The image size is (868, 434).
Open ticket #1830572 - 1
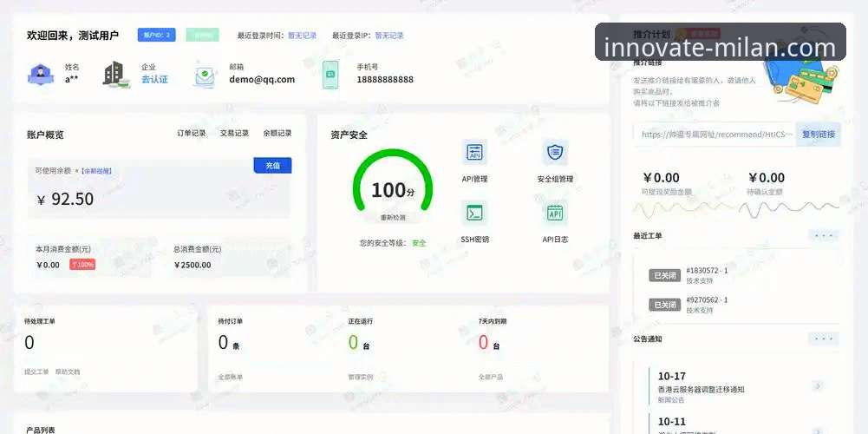pos(707,271)
